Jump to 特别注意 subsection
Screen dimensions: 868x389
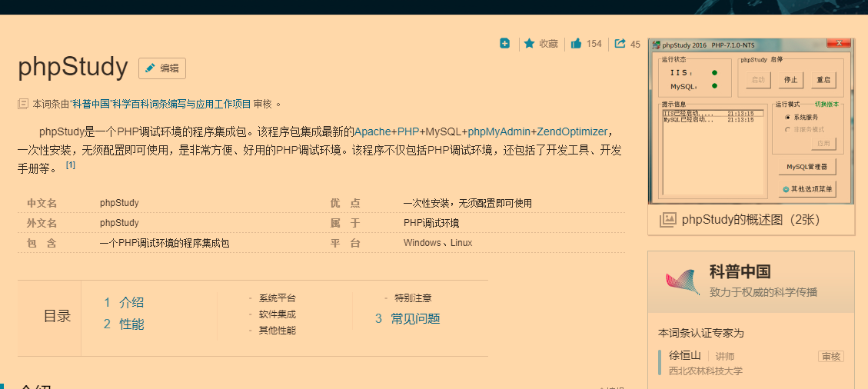[413, 298]
